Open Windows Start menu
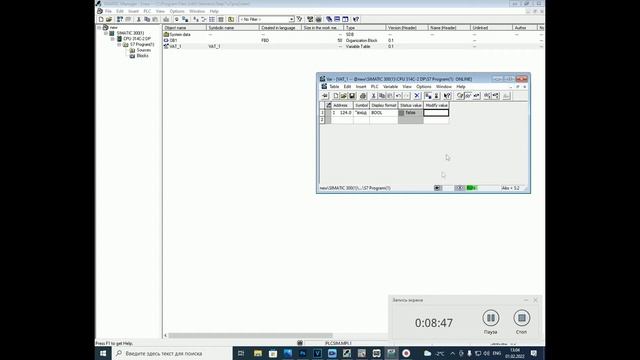 (x=103, y=353)
